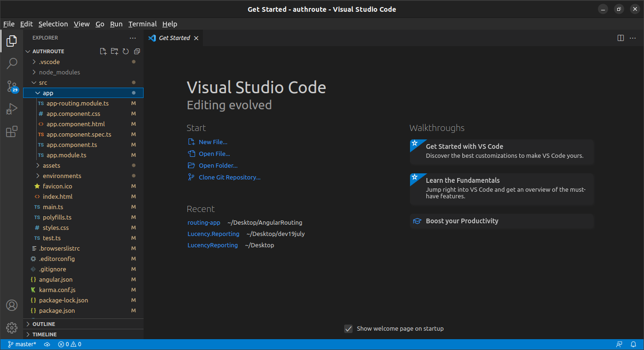
Task: Open the Go menu
Action: [x=100, y=24]
